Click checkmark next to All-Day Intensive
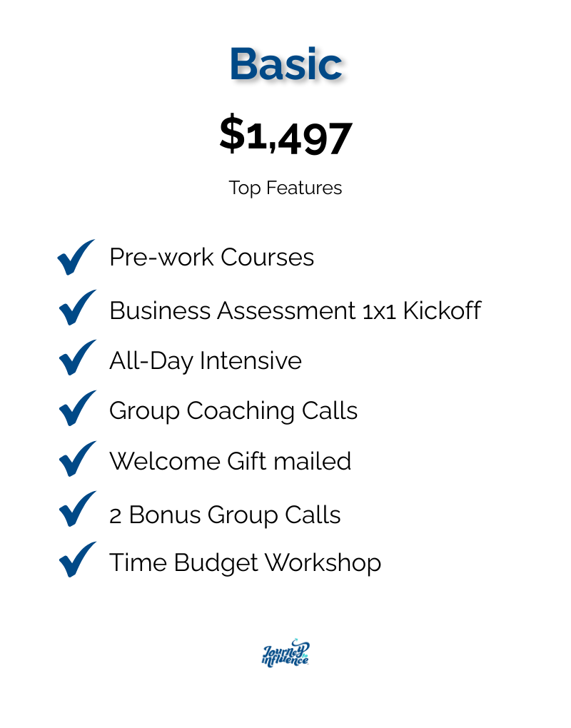Viewport: 571px width, 728px height. click(78, 358)
